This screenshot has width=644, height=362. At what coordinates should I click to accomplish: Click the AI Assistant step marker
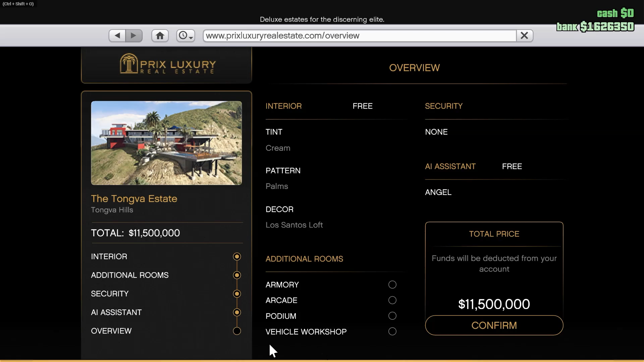point(237,312)
